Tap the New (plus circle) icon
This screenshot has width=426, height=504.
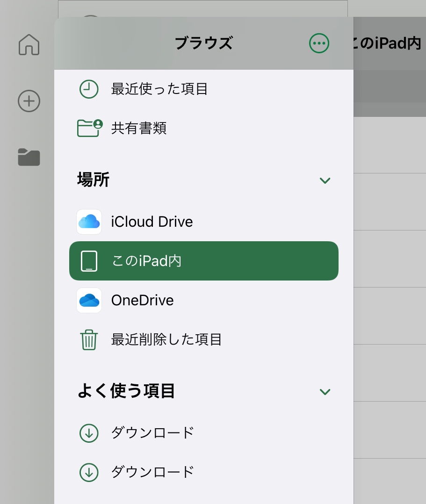[x=29, y=101]
